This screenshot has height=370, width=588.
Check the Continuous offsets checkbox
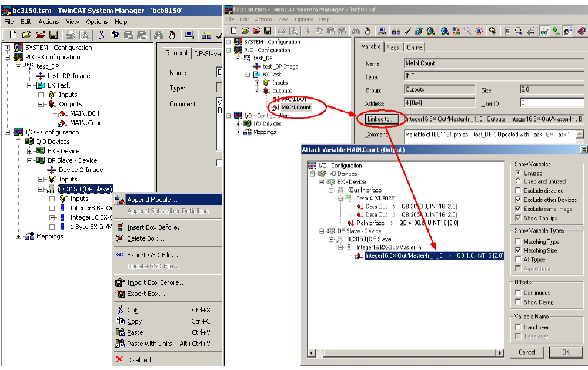[x=518, y=293]
